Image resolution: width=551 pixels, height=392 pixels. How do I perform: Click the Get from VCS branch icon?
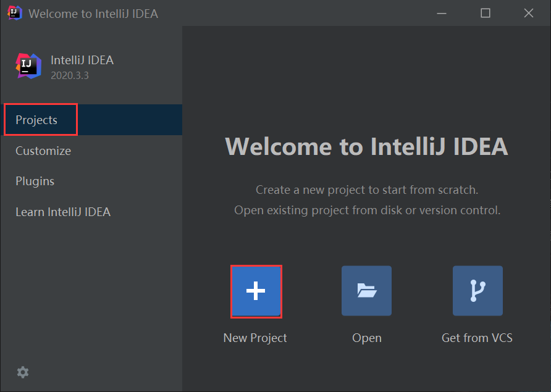pos(477,291)
